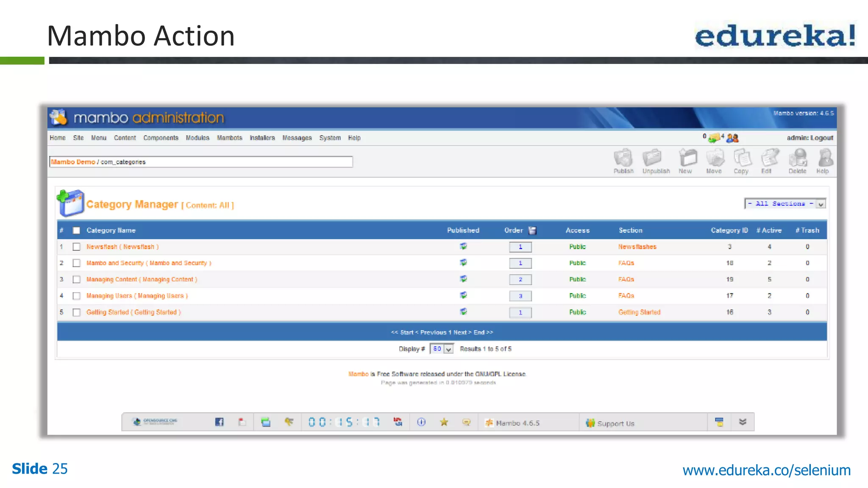
Task: Open the Components menu
Action: click(x=161, y=138)
